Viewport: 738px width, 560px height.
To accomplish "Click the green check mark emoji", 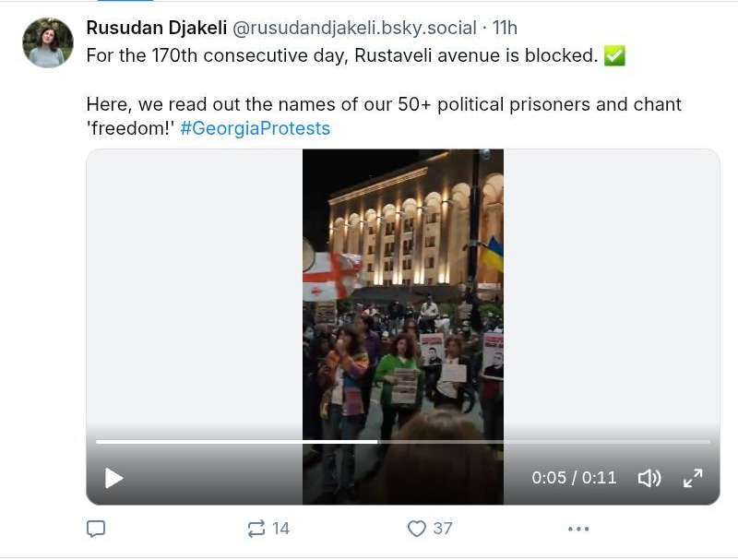I will click(x=614, y=55).
